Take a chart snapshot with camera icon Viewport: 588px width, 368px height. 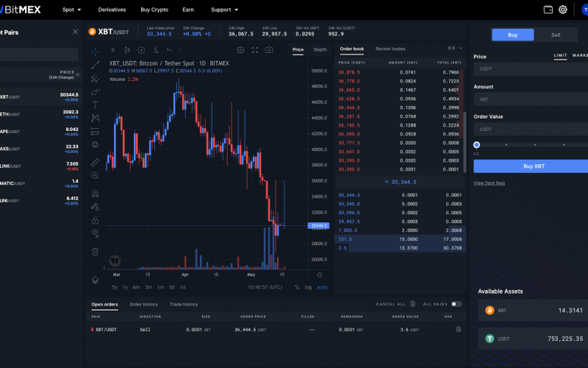269,50
